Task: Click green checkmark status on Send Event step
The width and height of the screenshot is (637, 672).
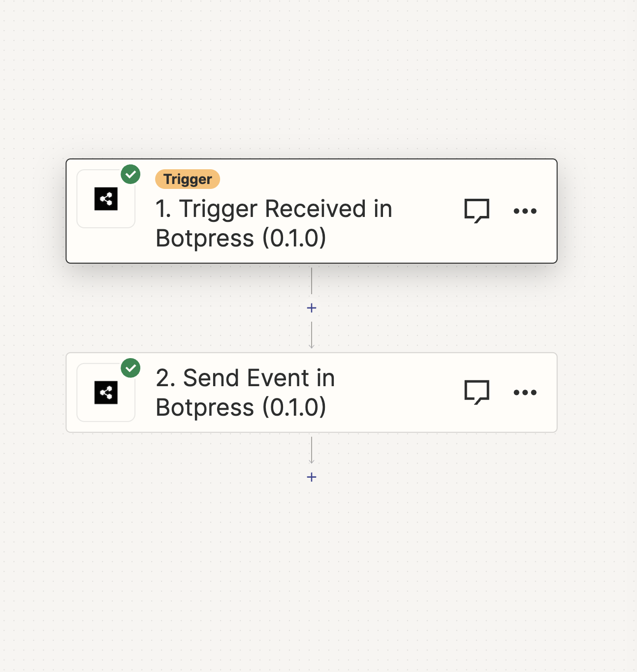Action: (x=130, y=368)
